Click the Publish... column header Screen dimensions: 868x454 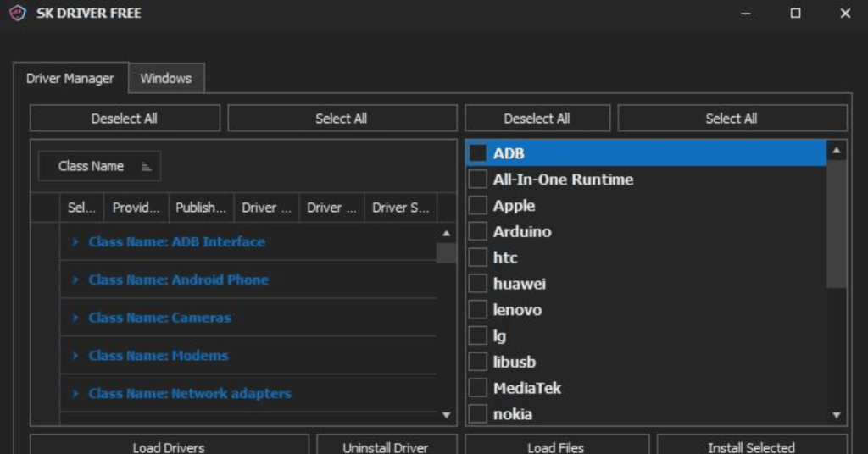click(201, 208)
